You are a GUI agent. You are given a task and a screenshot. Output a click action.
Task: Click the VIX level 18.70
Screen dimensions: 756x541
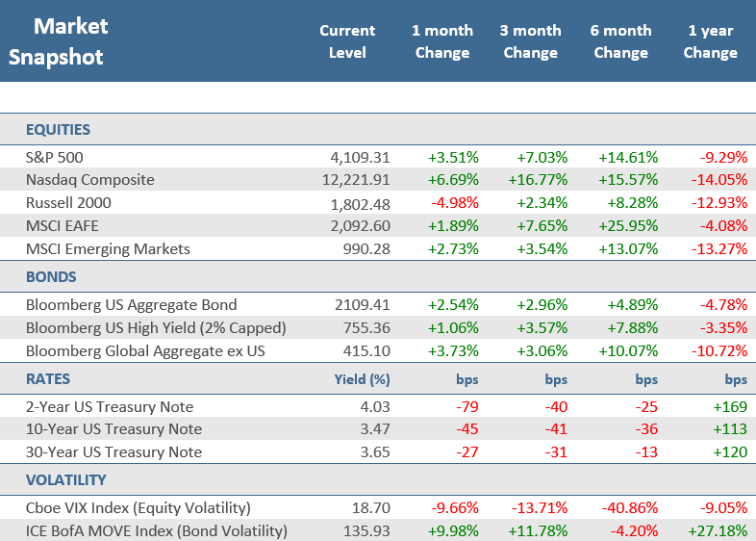(370, 507)
